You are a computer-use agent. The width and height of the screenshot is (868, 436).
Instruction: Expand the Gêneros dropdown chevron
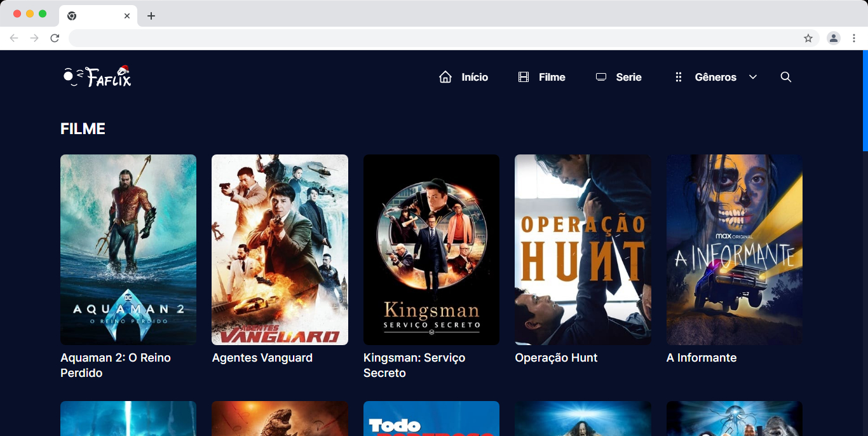(753, 77)
